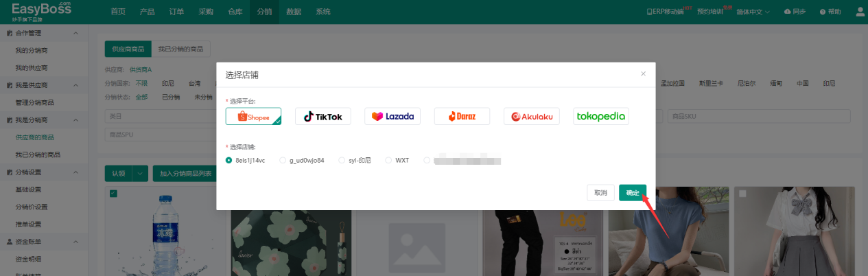The image size is (868, 276).
Task: Open 我的供应商 in sidebar
Action: click(x=32, y=68)
